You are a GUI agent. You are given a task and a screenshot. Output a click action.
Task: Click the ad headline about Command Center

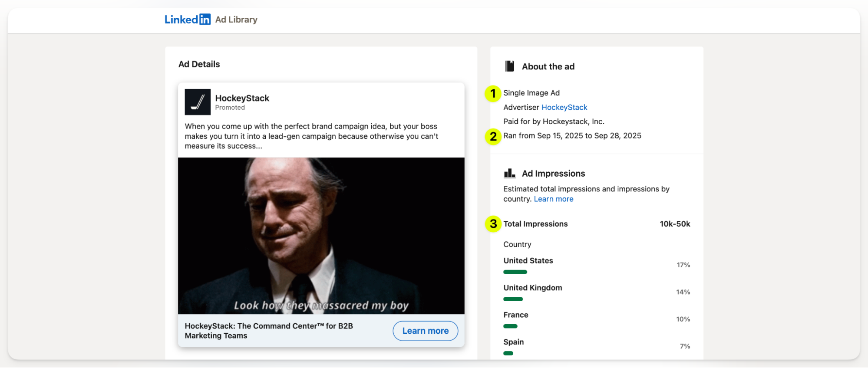point(268,331)
